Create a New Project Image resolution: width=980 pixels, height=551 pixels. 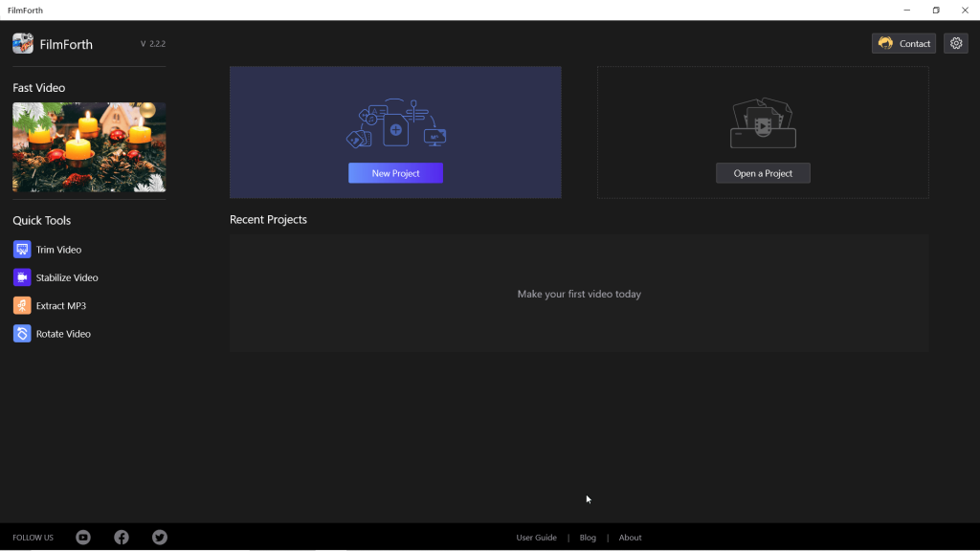tap(395, 172)
